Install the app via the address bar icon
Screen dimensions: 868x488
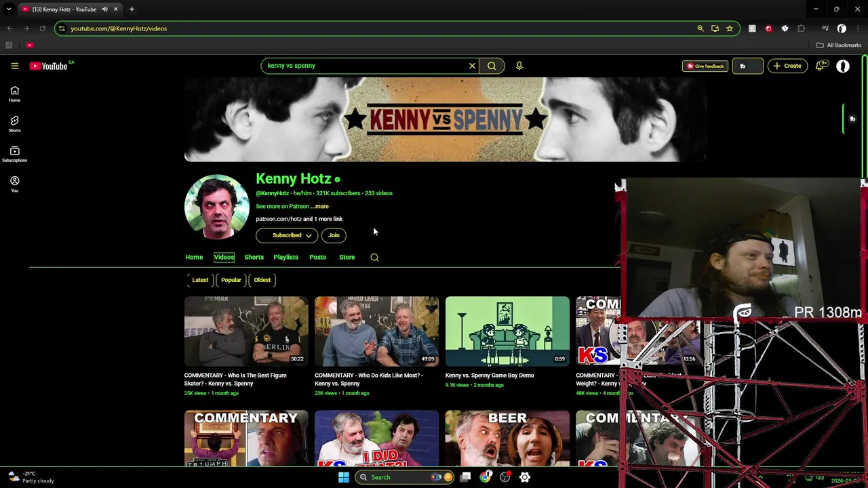(x=715, y=28)
